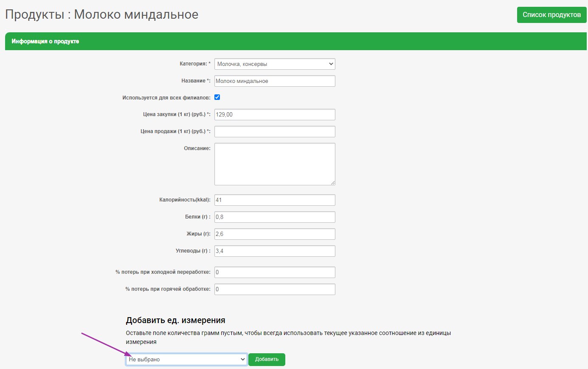Expand the Категория dropdown
The image size is (588, 369).
[x=275, y=64]
